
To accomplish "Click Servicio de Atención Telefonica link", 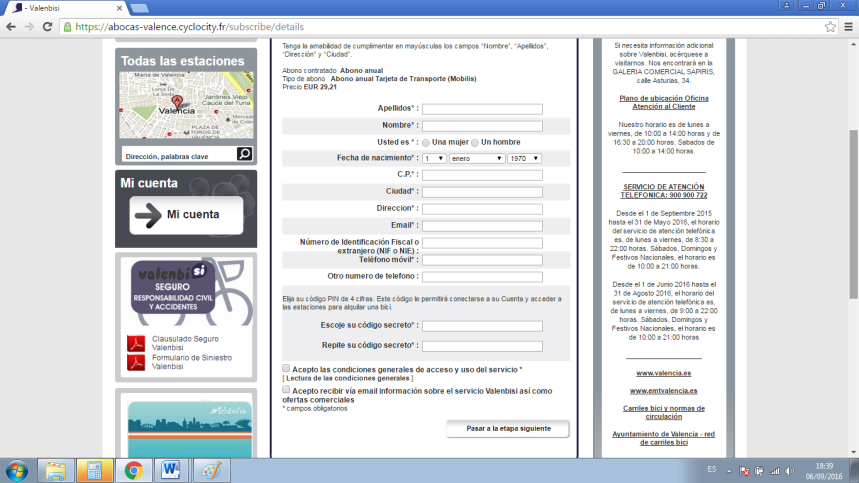I will click(x=663, y=191).
